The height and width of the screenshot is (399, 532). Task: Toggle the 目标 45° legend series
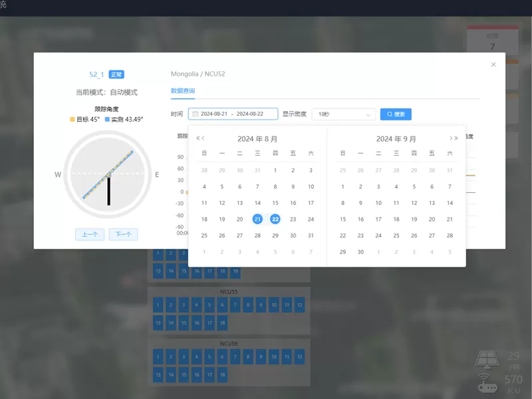[x=84, y=120]
